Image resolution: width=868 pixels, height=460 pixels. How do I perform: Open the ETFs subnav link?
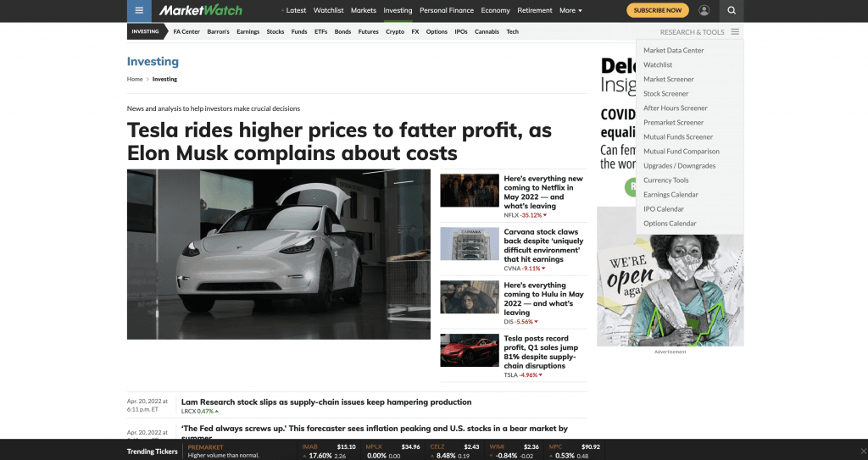(x=321, y=32)
